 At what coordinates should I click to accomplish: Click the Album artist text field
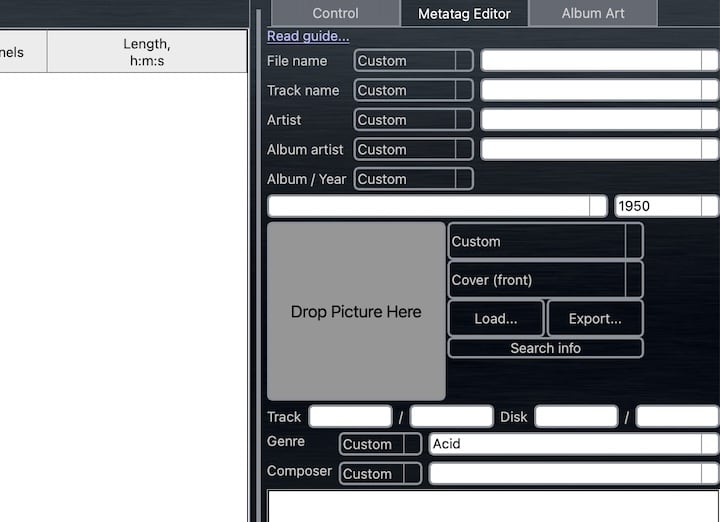click(x=600, y=149)
